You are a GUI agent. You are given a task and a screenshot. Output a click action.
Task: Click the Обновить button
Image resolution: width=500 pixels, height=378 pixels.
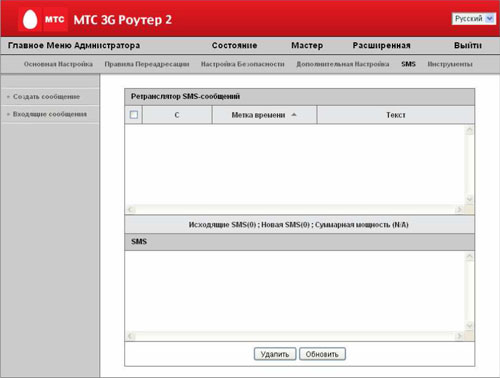(x=322, y=354)
